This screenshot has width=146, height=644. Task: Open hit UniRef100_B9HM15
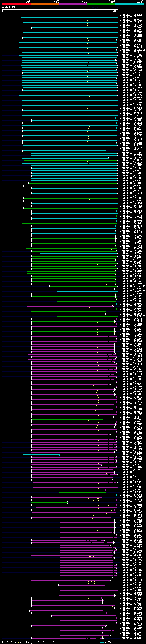131,20
